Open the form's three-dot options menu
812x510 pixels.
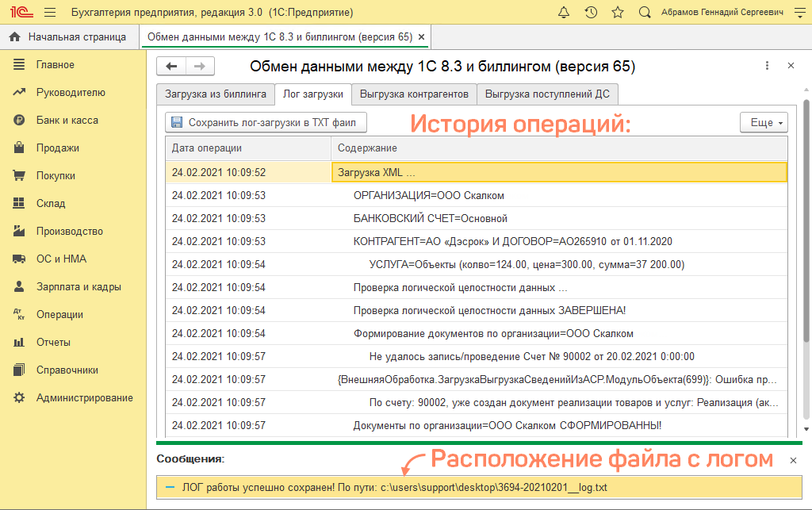[767, 66]
